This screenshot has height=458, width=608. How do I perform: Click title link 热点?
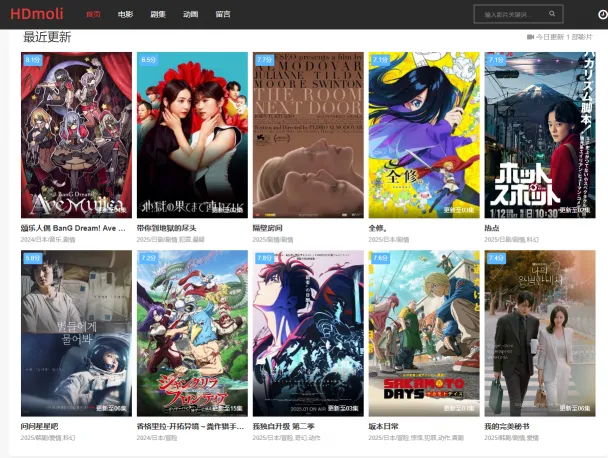pos(492,228)
